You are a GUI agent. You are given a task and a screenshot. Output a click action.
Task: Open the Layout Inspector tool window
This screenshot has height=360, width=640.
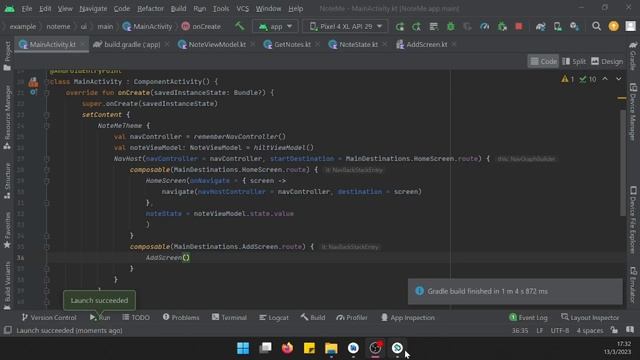pos(590,318)
